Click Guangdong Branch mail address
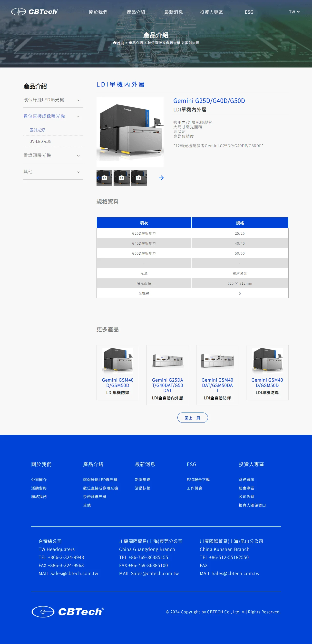This screenshot has width=312, height=644. click(155, 573)
